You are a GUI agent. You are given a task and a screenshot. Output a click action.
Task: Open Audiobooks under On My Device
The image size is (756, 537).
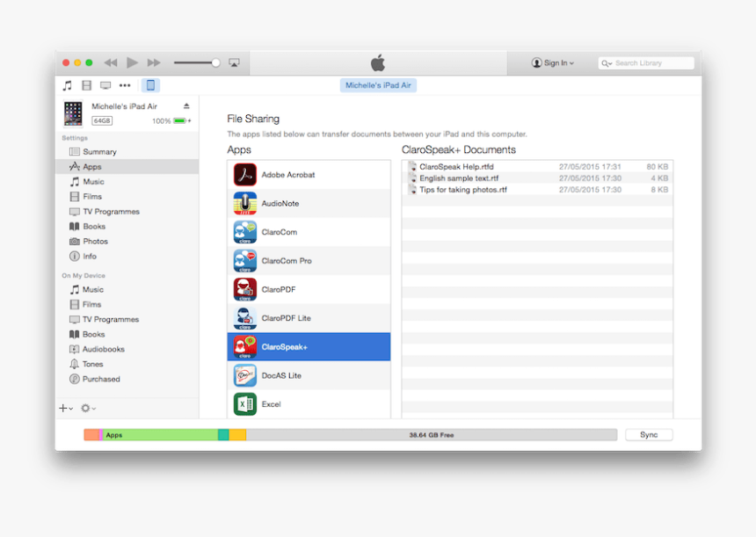[127, 350]
